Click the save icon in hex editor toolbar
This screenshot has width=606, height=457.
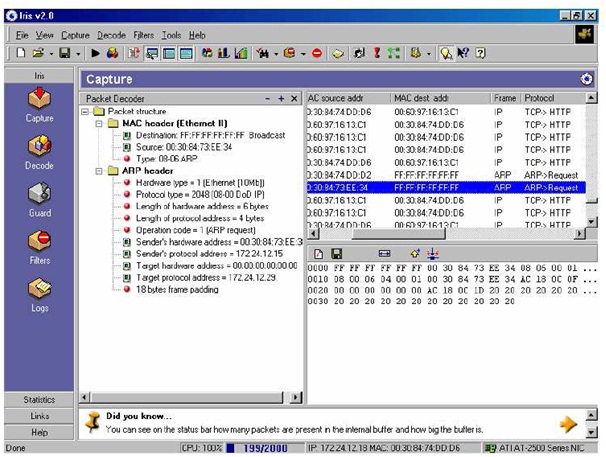(337, 254)
